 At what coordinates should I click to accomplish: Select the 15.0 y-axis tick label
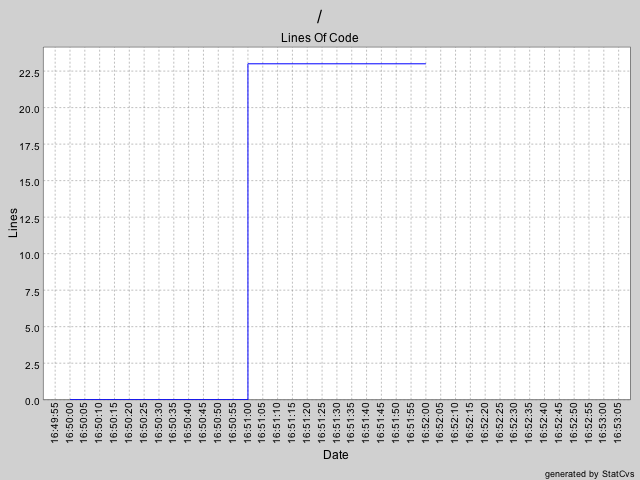29,182
